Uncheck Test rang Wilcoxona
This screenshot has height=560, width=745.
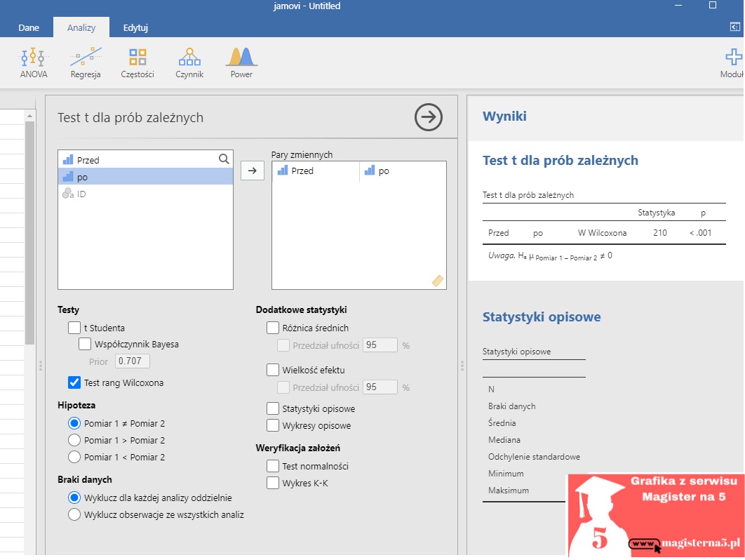pos(74,382)
